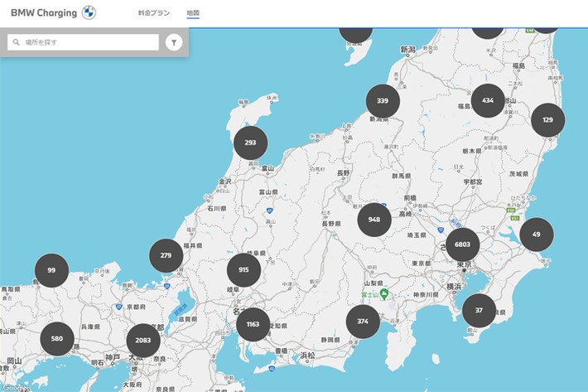Screen dimensions: 588x392
Task: Click the 横浜 city label
Action: 454,287
